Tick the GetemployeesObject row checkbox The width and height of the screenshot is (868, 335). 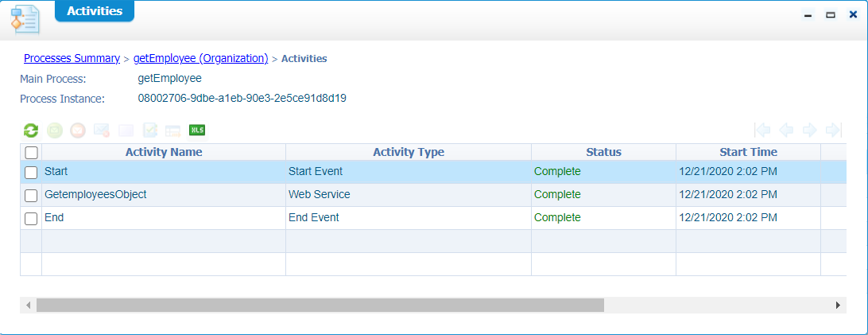click(x=31, y=195)
